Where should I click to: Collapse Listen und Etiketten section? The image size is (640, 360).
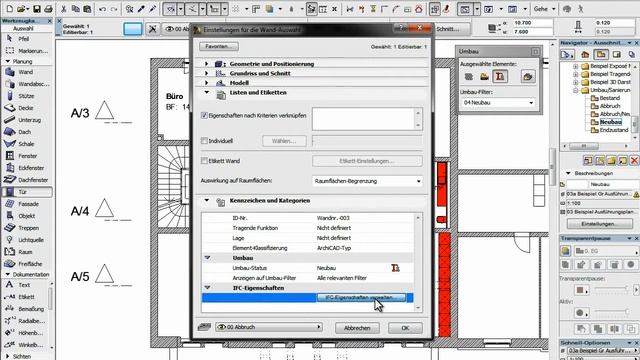tap(207, 92)
